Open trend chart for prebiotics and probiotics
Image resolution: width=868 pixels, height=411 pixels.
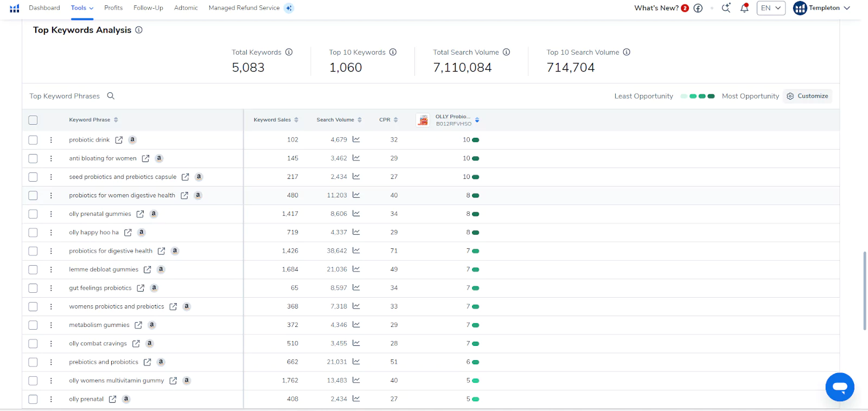point(356,362)
